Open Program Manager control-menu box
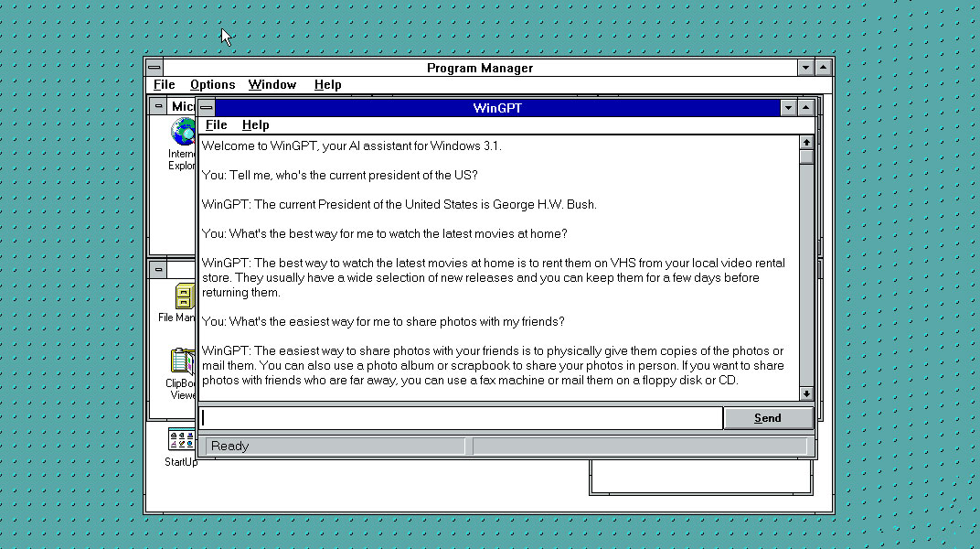Viewport: 980px width, 549px height. coord(154,68)
